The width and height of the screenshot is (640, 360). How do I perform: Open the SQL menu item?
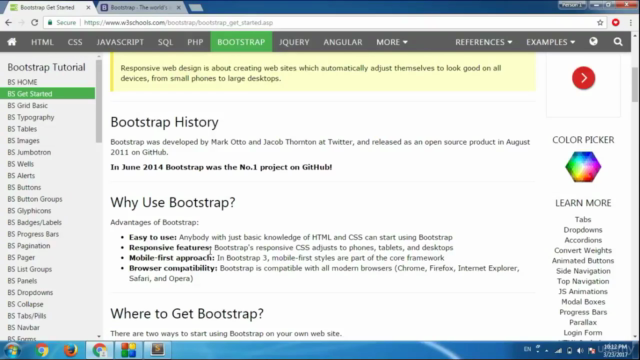pyautogui.click(x=165, y=42)
